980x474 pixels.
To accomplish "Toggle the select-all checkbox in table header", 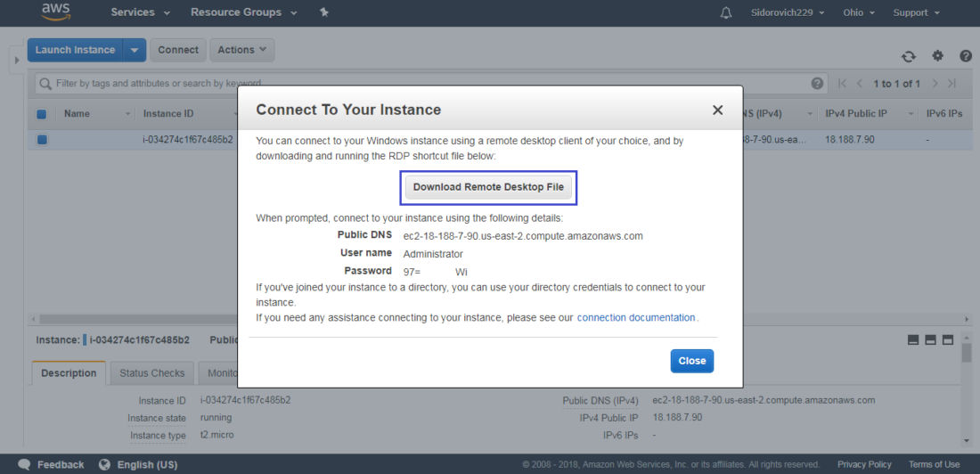I will pos(42,114).
